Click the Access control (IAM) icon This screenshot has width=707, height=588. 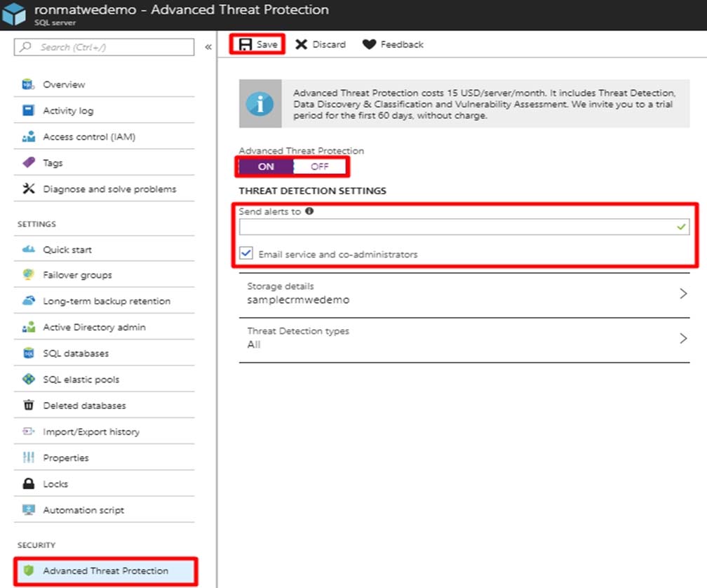(28, 136)
